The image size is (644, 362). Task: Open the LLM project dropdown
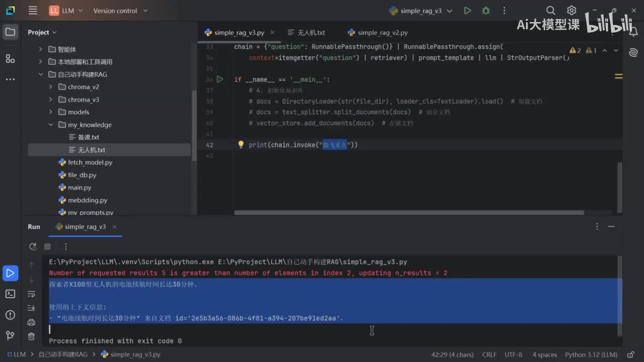click(x=65, y=11)
